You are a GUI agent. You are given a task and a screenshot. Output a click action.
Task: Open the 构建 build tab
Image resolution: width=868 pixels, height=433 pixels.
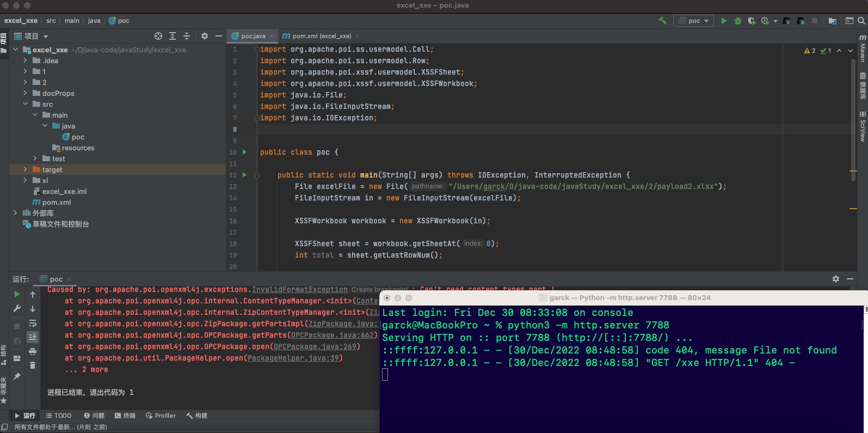pyautogui.click(x=197, y=416)
